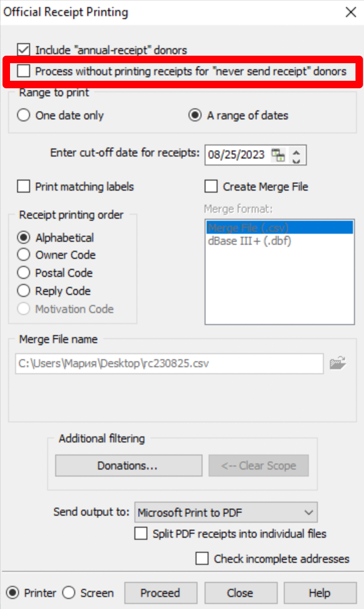Decrease cut-off date with down spinner arrow
The height and width of the screenshot is (609, 364).
coord(296,160)
